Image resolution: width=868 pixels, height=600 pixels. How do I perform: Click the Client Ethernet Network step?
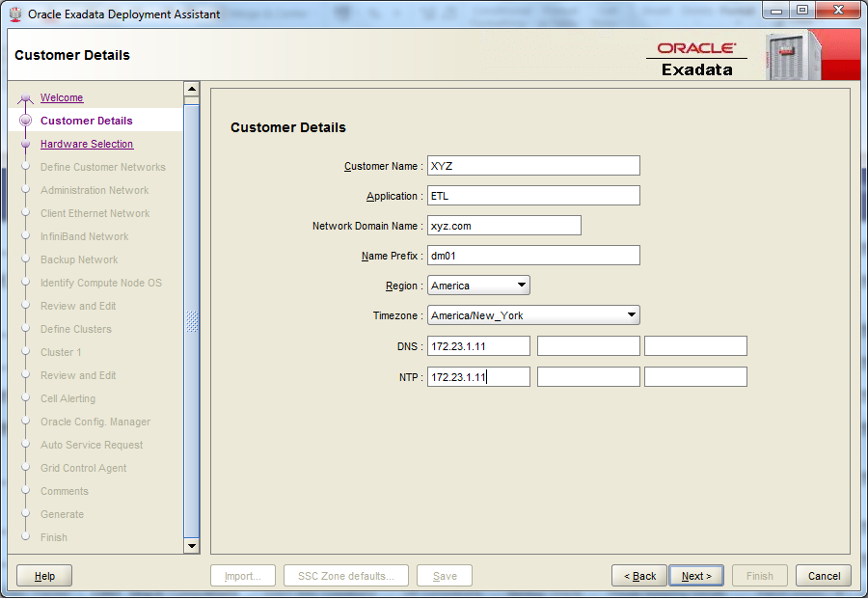click(95, 213)
